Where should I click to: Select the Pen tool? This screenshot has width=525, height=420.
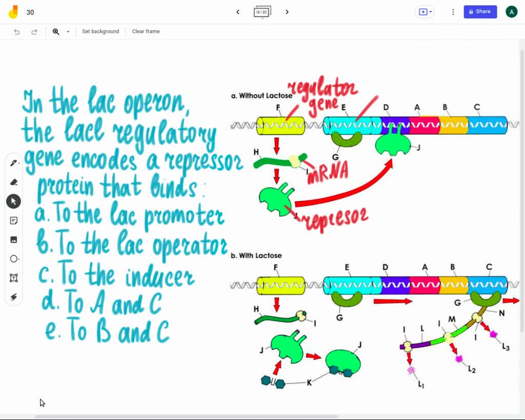coord(14,163)
